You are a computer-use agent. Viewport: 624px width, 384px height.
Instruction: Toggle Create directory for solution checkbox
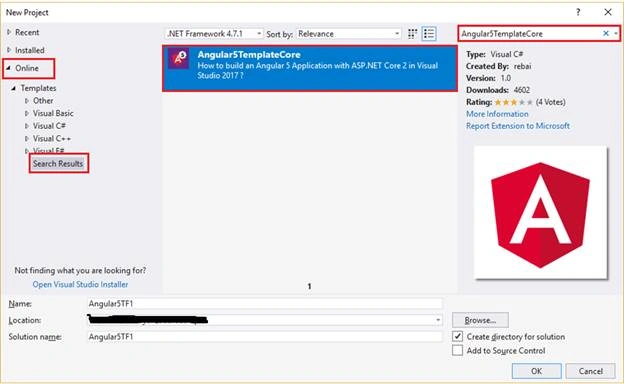click(x=458, y=337)
